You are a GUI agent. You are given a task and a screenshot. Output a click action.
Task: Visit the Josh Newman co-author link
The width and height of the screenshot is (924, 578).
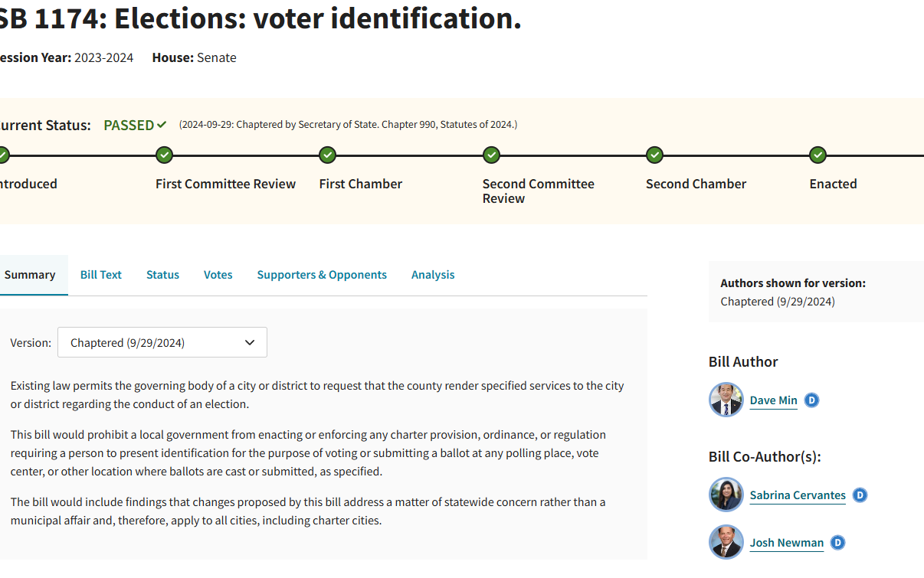tap(787, 543)
